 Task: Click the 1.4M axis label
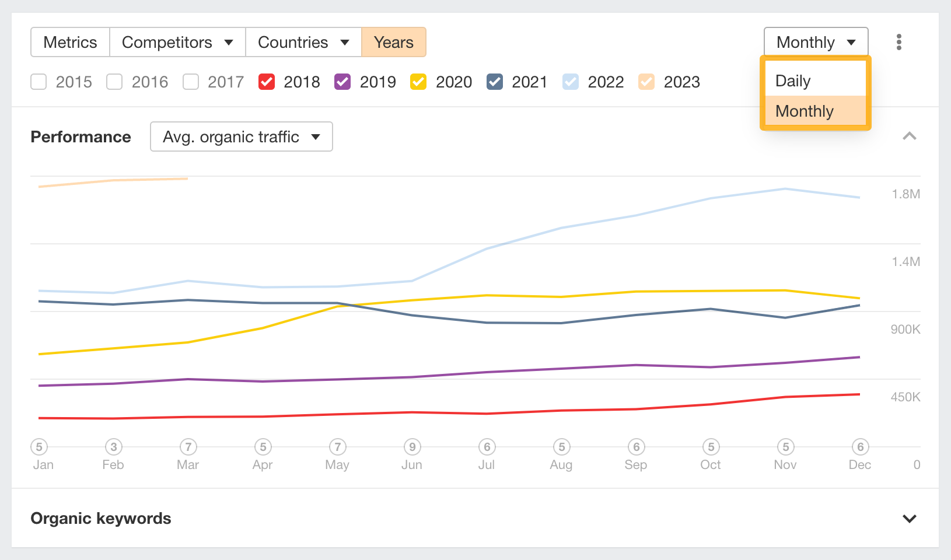[905, 262]
